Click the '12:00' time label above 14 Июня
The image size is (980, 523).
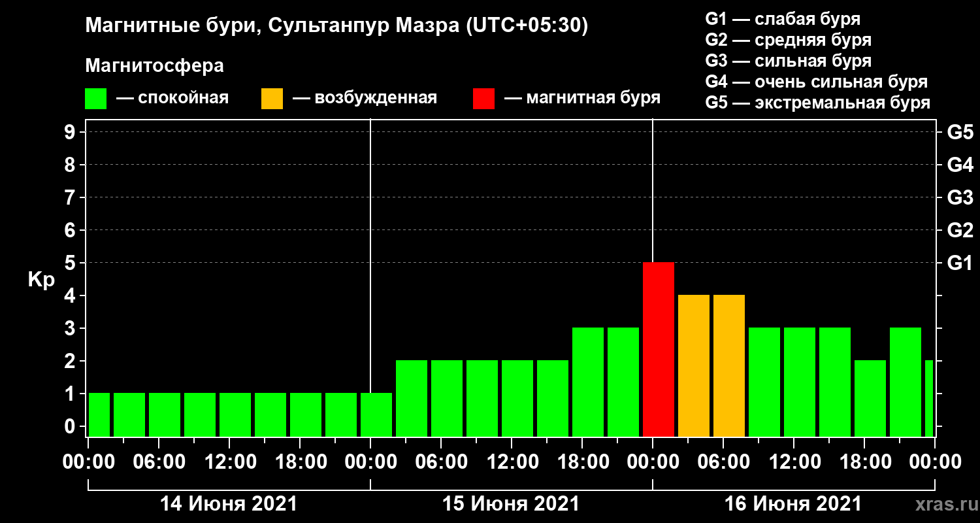click(229, 462)
